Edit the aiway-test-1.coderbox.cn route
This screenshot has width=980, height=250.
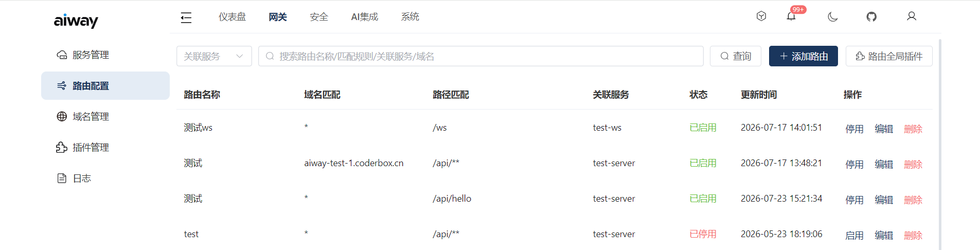pyautogui.click(x=884, y=164)
